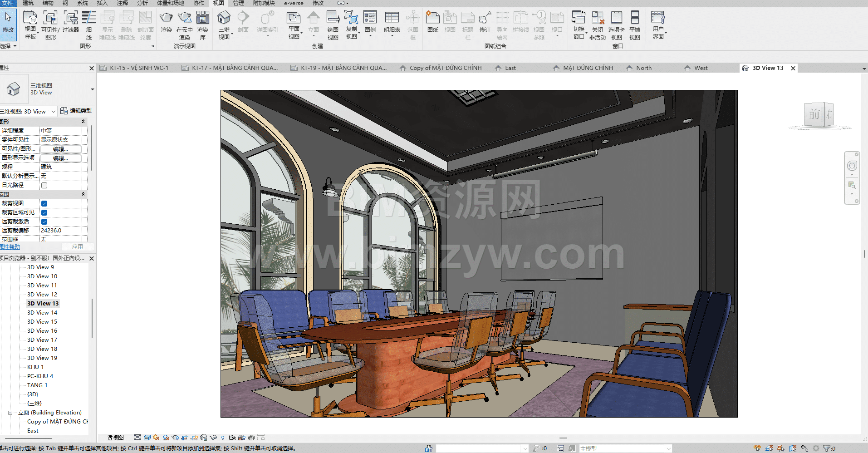Viewport: 868px width, 453px height.
Task: Click the sun path icon in view control bar
Action: 156,438
